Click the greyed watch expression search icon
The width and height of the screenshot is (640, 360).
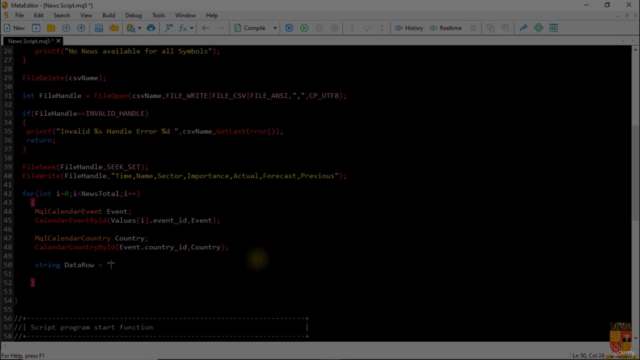[x=505, y=28]
